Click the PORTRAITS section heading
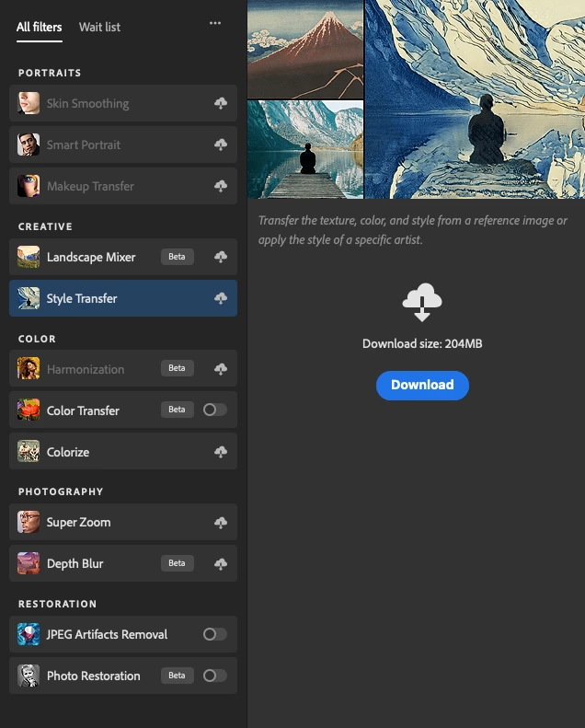This screenshot has width=585, height=728. (x=50, y=73)
